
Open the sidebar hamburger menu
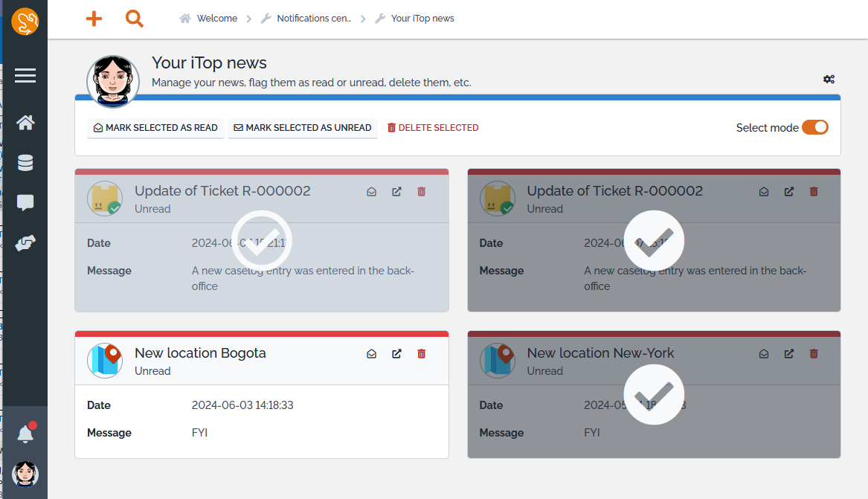coord(25,76)
